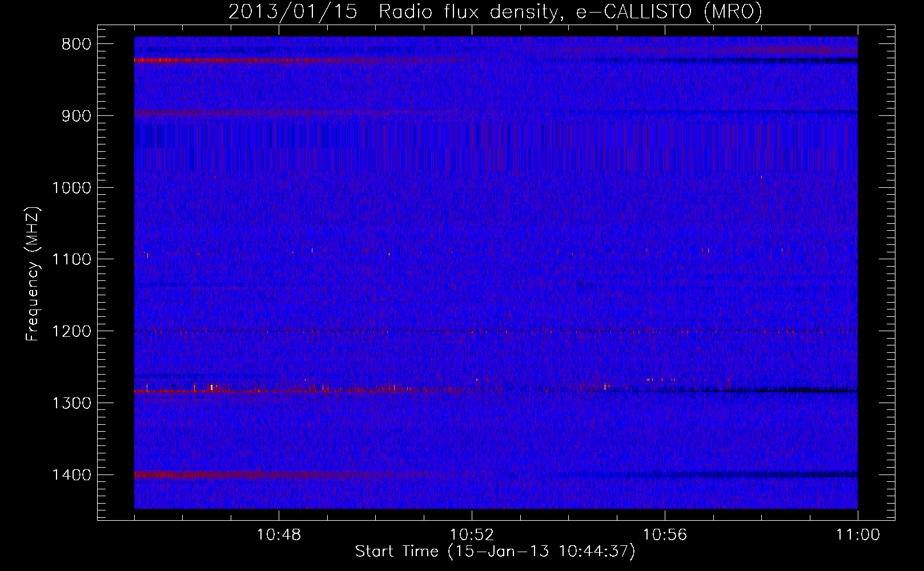This screenshot has height=571, width=924.
Task: Select the 1300 frequency tick label
Action: [71, 403]
